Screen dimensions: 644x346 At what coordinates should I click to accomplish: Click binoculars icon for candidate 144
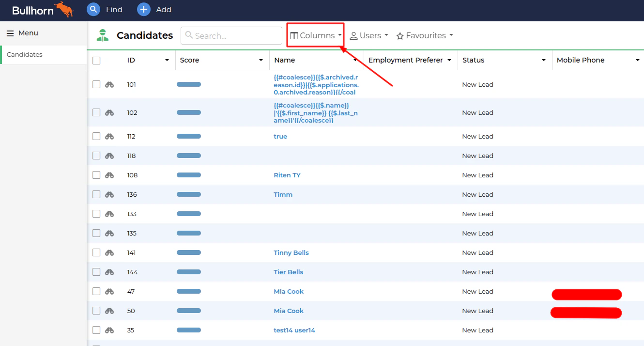[109, 272]
